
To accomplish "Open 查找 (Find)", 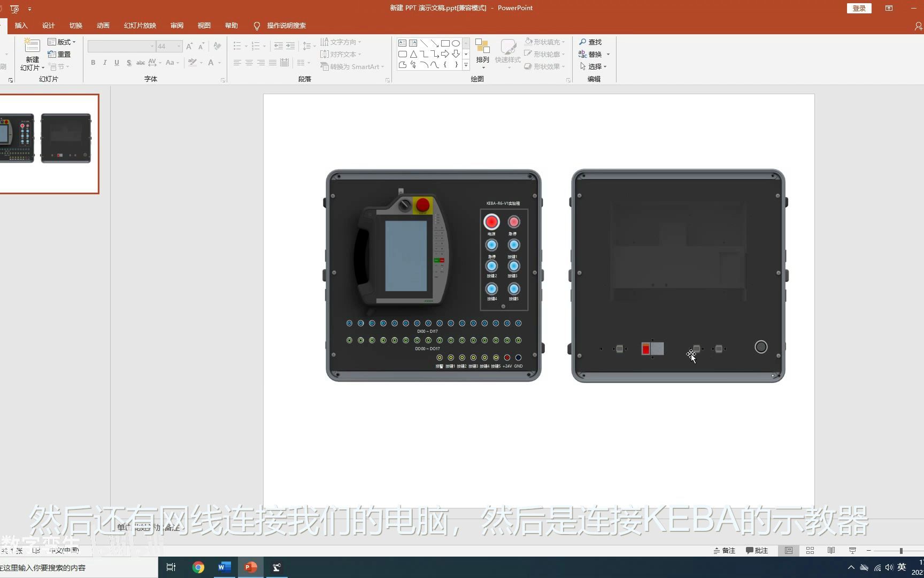I will pos(590,42).
